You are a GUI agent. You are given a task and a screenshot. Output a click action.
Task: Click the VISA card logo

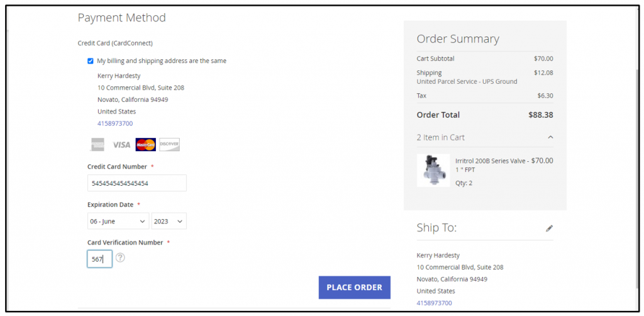(x=121, y=145)
